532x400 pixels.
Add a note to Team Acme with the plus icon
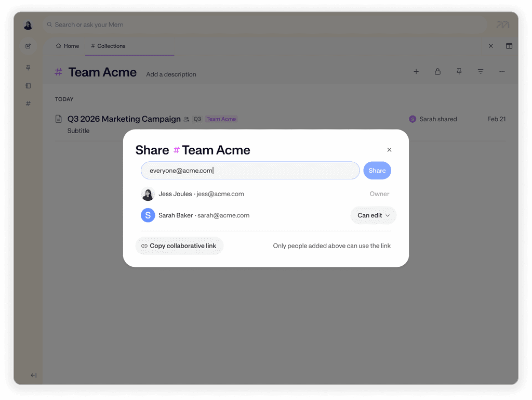point(416,71)
